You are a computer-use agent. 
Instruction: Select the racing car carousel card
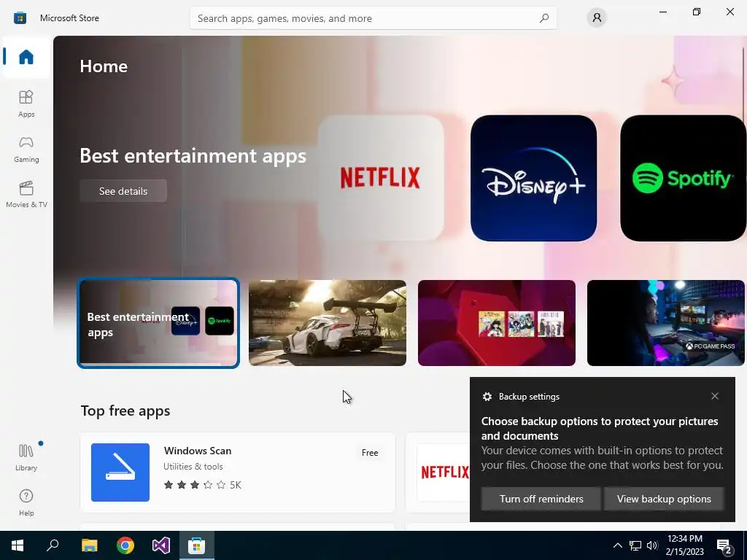[x=328, y=323]
